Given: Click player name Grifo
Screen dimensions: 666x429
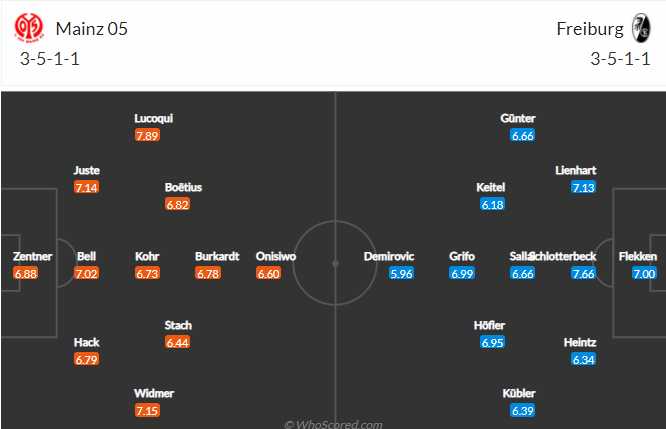Looking at the screenshot, I should pyautogui.click(x=462, y=256).
